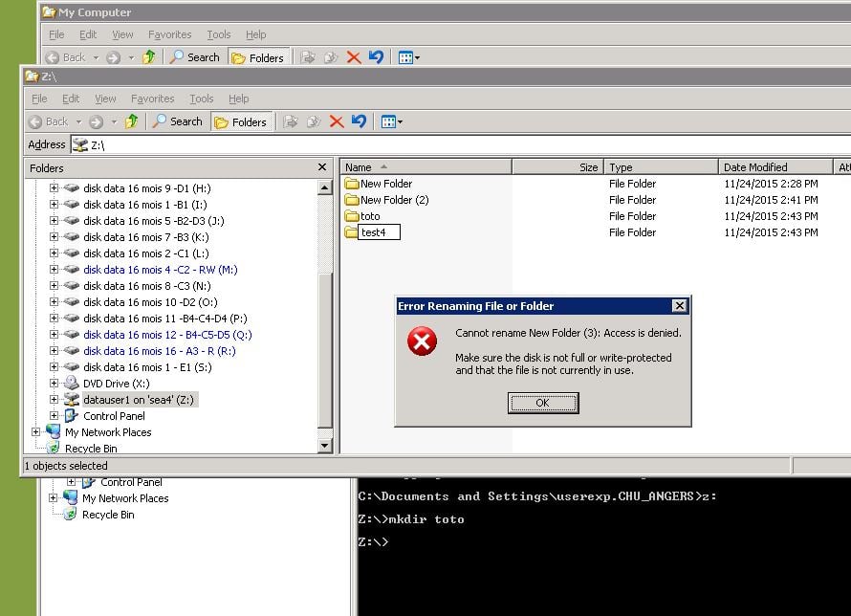
Task: Expand disk data 16 mois 1 -B1 (I:)
Action: (54, 204)
